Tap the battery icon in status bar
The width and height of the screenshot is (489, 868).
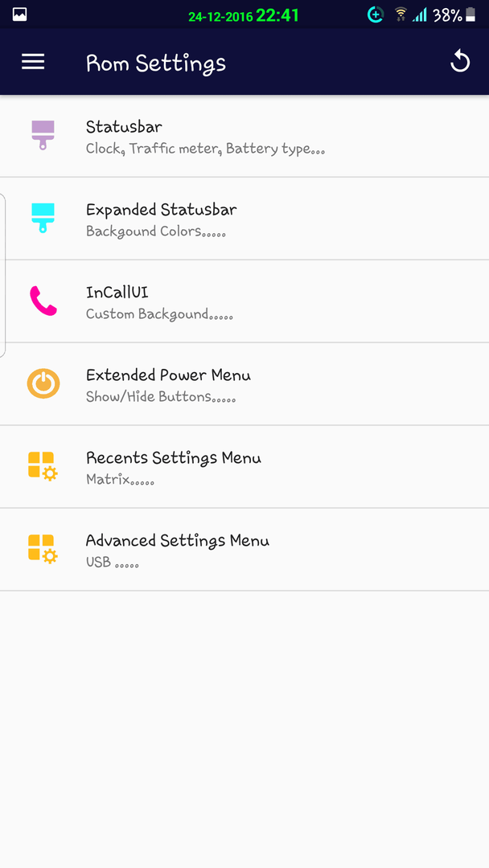(471, 15)
